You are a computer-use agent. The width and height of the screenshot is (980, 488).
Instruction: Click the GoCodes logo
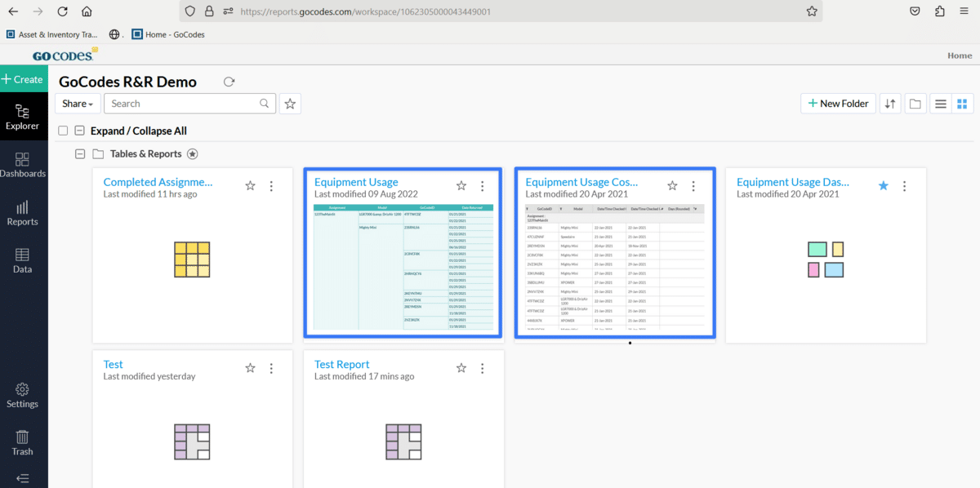point(65,55)
